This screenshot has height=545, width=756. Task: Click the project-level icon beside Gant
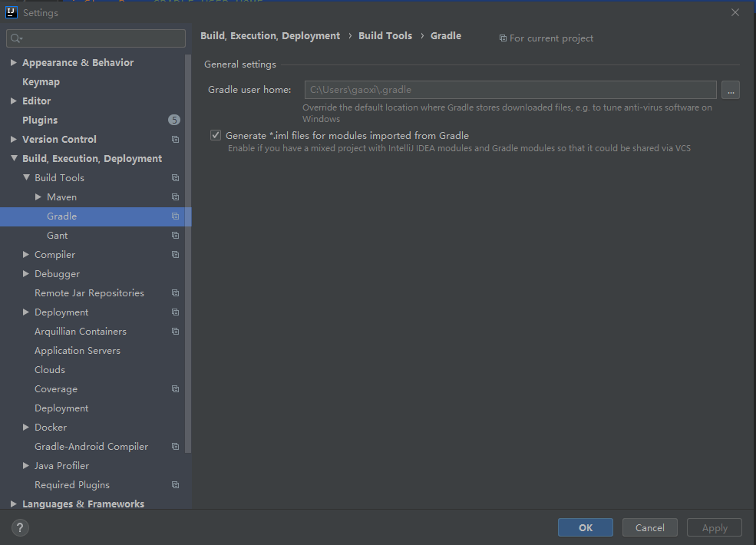(x=176, y=236)
